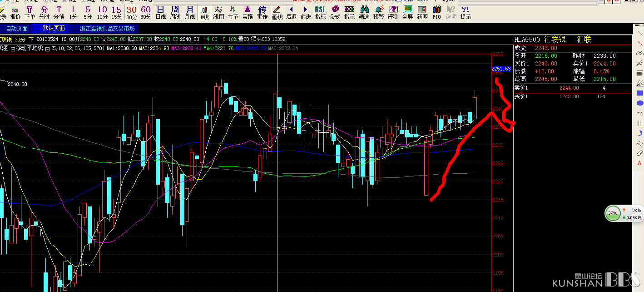The image size is (644, 292).
Task: Select the eraser tool in sidebar
Action: coord(640,153)
